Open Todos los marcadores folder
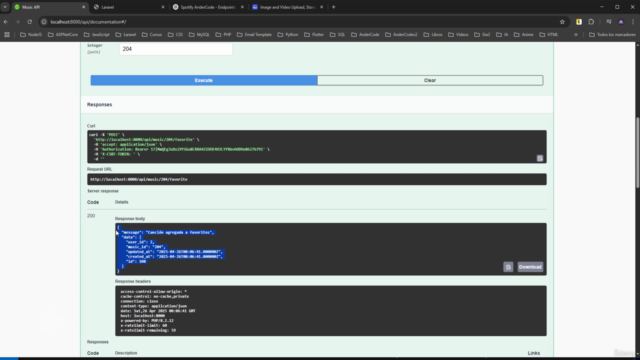This screenshot has height=360, width=640. 612,35
